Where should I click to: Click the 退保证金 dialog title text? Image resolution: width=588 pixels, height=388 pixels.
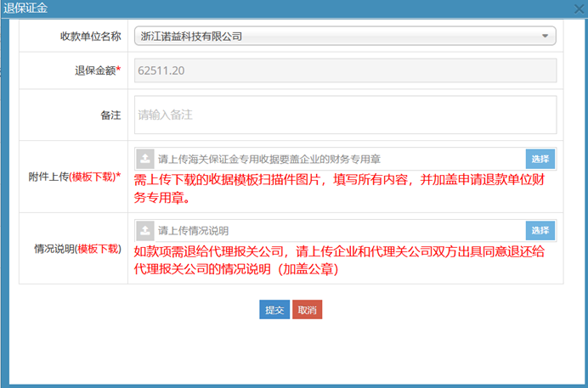(x=25, y=8)
